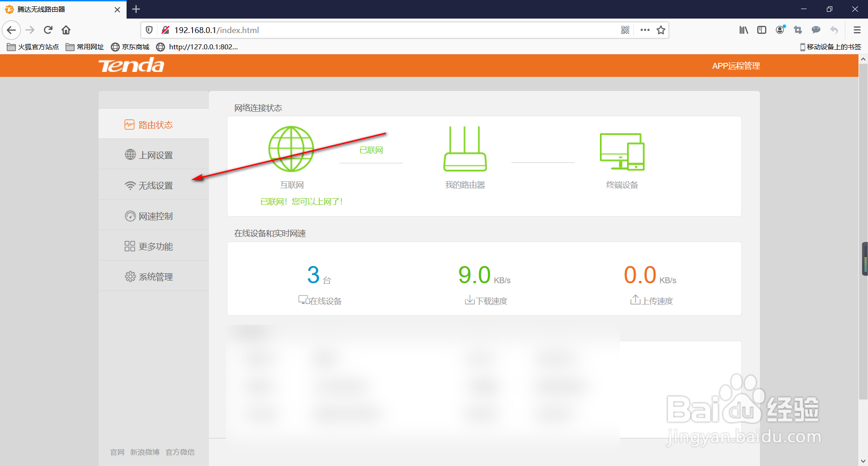Screen dimensions: 868x466
Task: Click the 3 台 online devices count
Action: click(x=319, y=275)
